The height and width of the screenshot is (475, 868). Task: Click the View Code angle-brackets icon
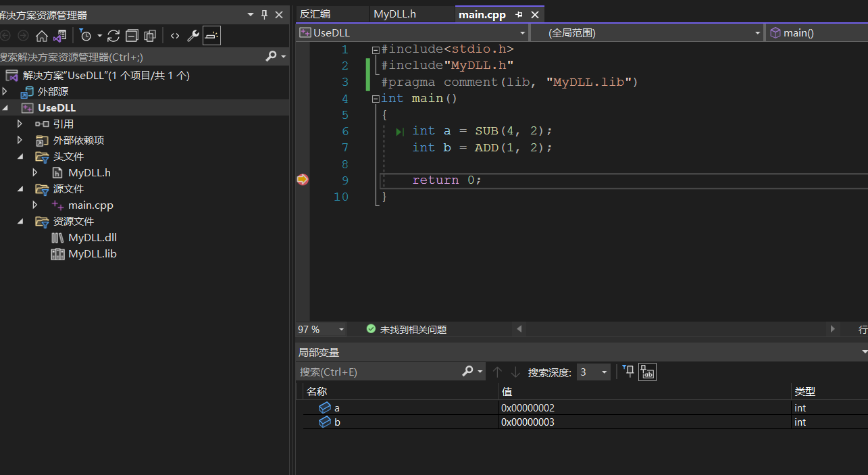point(175,36)
